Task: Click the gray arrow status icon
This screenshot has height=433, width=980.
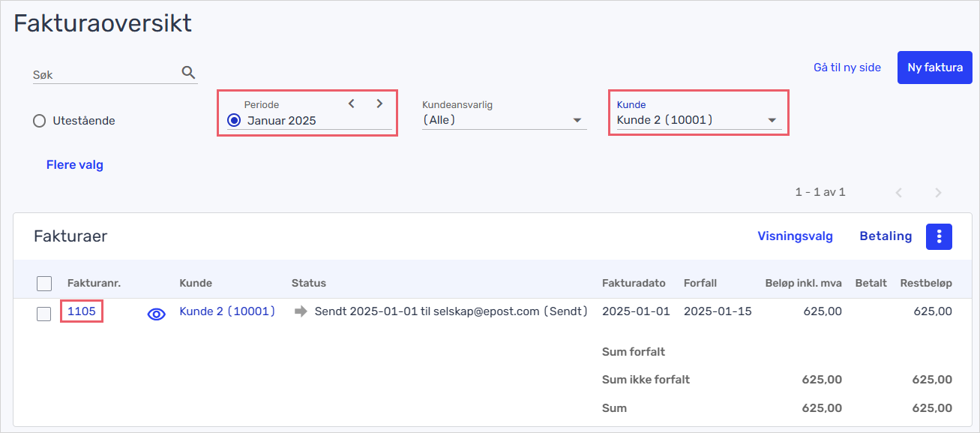Action: (301, 311)
